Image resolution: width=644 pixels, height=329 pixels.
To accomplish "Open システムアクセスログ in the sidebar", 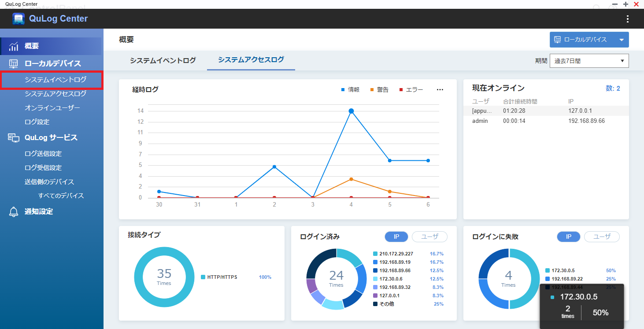I will (x=56, y=94).
